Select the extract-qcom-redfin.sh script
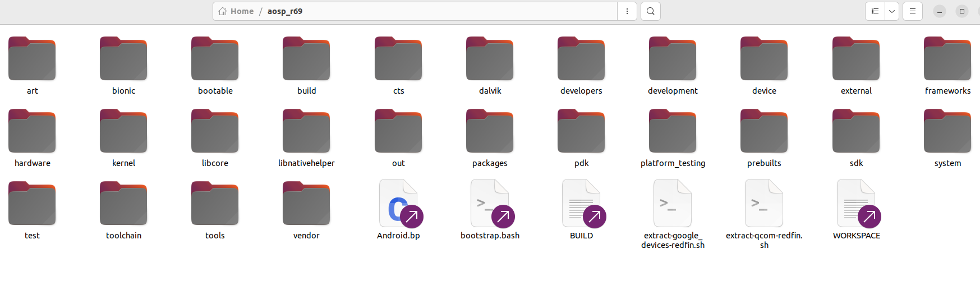Screen dimensions: 980x290 (764, 204)
